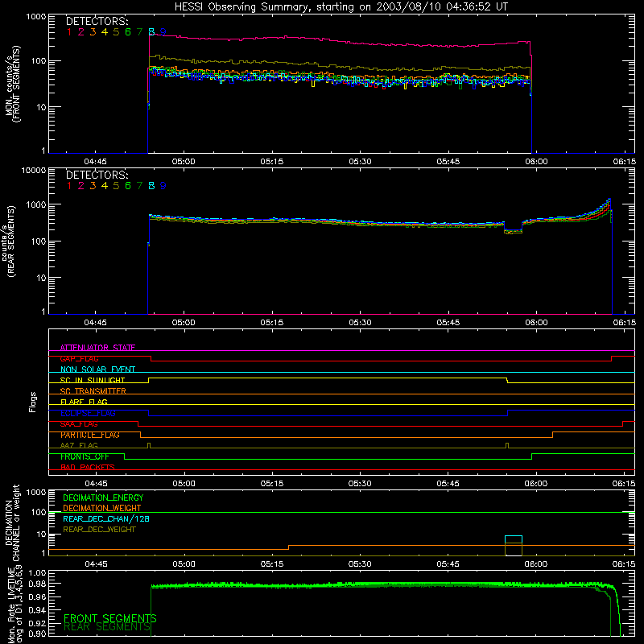Click dark green detector 7 in the front segments legend
644x644 pixels.
139,31
